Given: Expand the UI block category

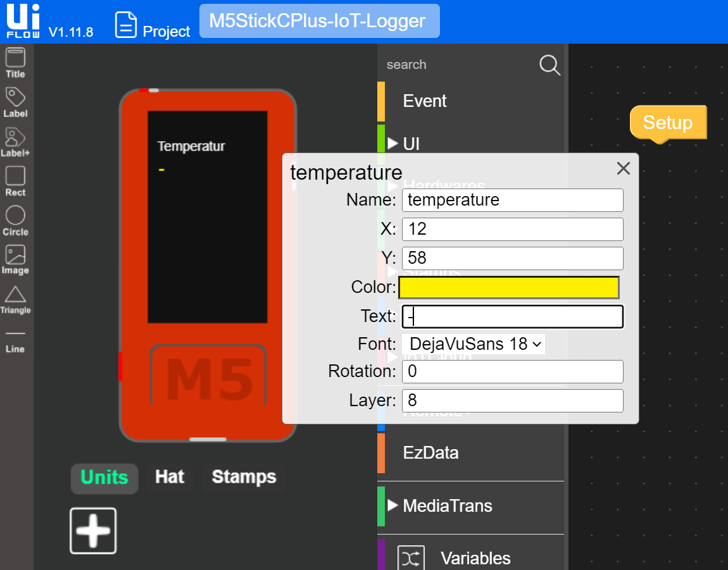Looking at the screenshot, I should point(392,144).
